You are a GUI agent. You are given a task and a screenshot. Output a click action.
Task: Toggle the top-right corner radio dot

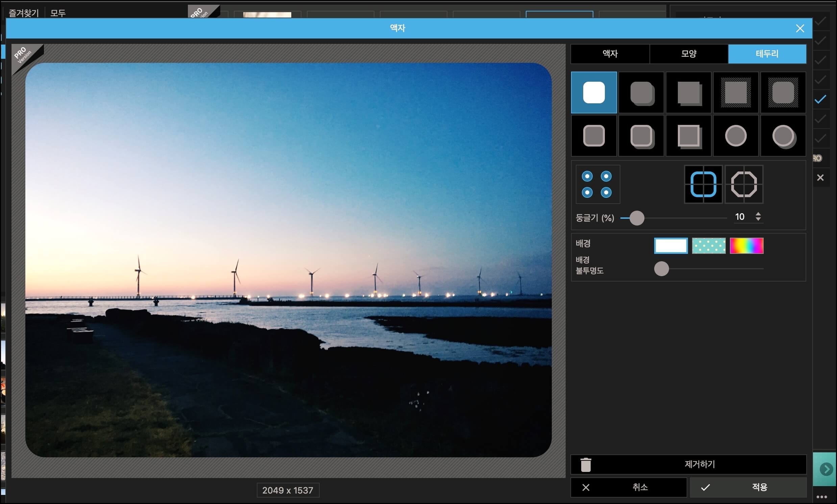tap(606, 176)
